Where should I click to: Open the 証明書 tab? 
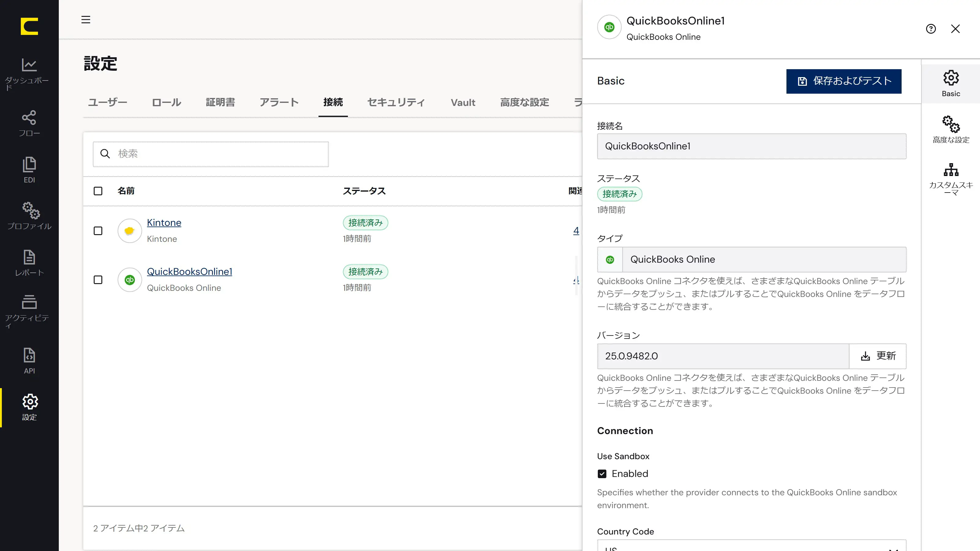[220, 102]
